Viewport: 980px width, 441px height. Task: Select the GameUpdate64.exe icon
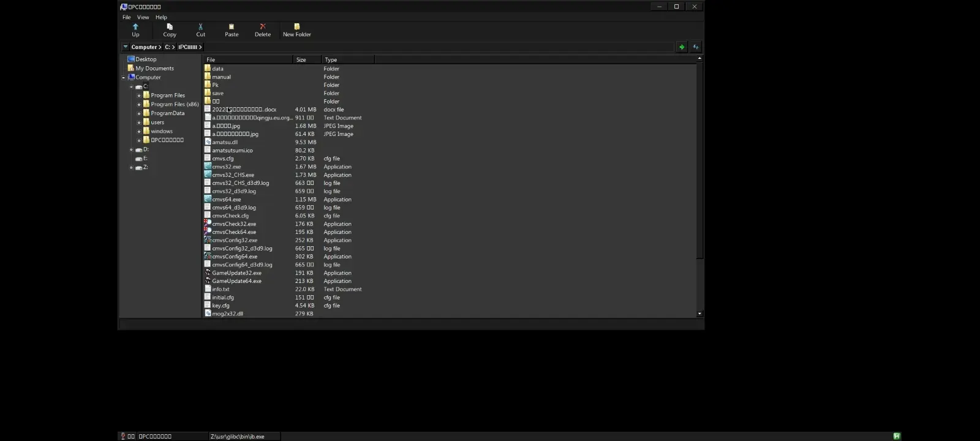pos(208,281)
